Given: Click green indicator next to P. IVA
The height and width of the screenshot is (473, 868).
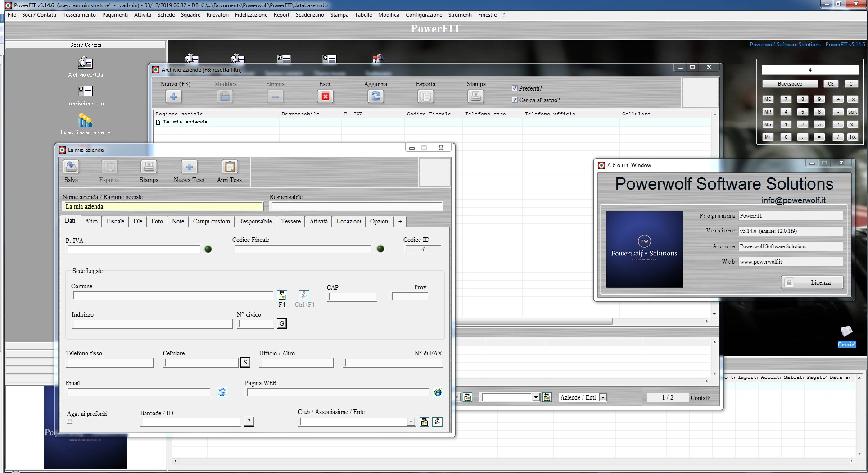Looking at the screenshot, I should (208, 249).
